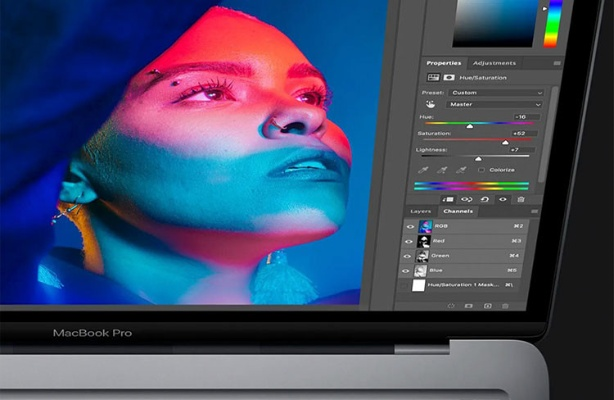This screenshot has height=400, width=614.
Task: Open the Channels panel options menu
Action: click(x=534, y=212)
